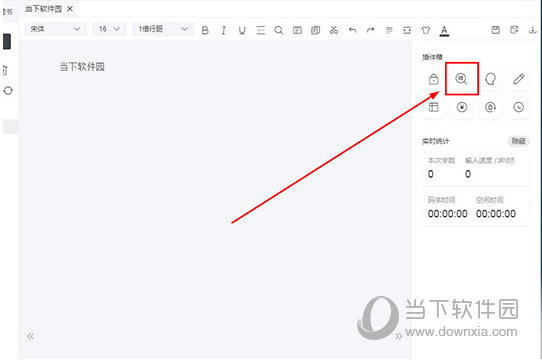542x361 pixels.
Task: Collapse right panel with » chevron
Action: (399, 336)
